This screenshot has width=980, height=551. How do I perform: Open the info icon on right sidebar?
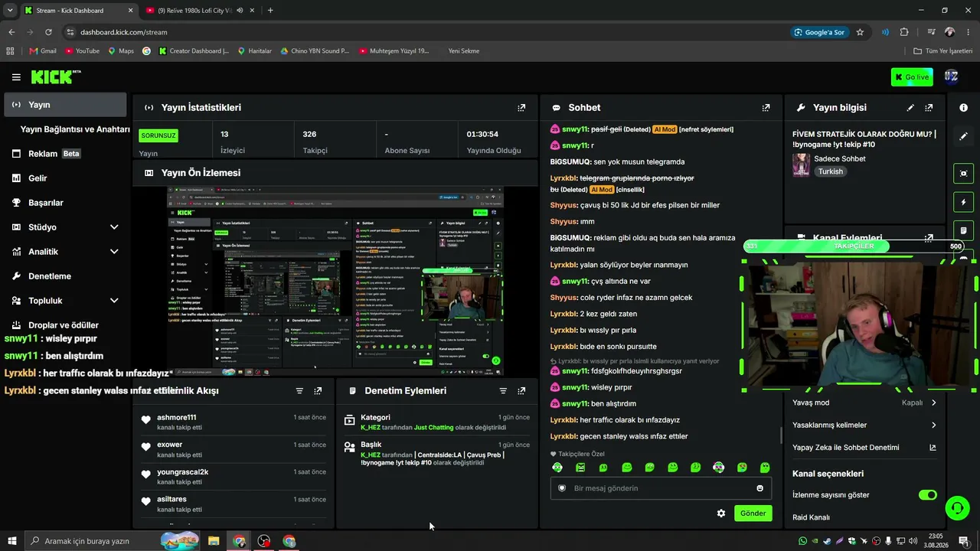[963, 108]
